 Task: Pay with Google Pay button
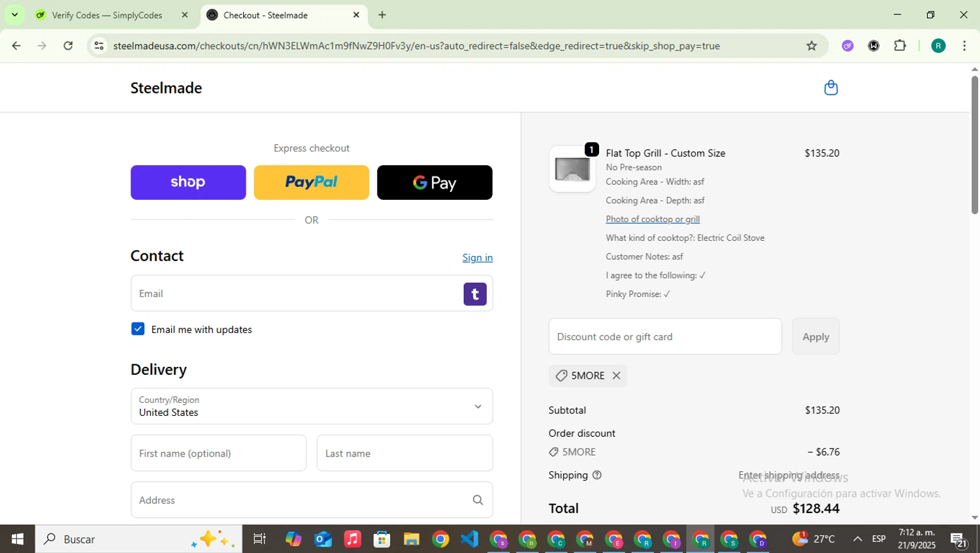(x=434, y=182)
